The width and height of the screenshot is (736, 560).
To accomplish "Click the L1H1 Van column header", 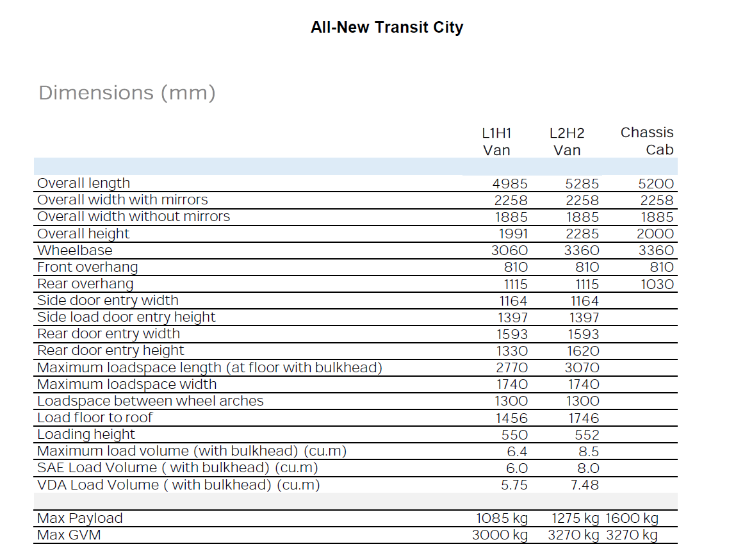I will tap(496, 141).
